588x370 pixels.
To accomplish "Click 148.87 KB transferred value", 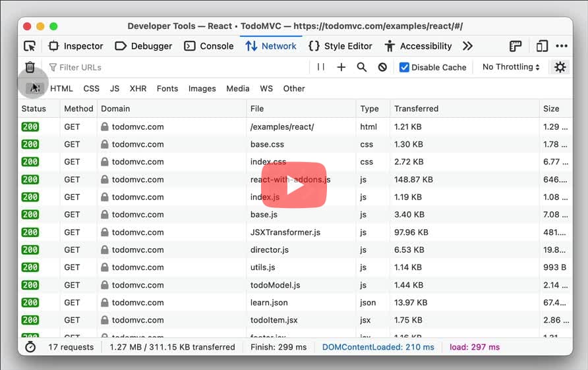I will click(413, 179).
